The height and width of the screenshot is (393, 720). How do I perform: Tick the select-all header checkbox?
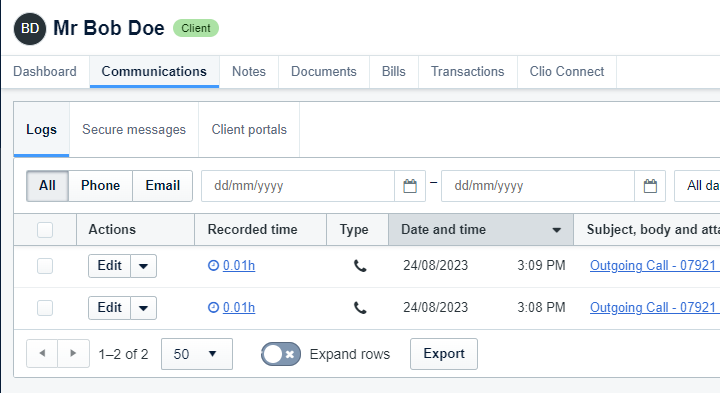point(45,230)
